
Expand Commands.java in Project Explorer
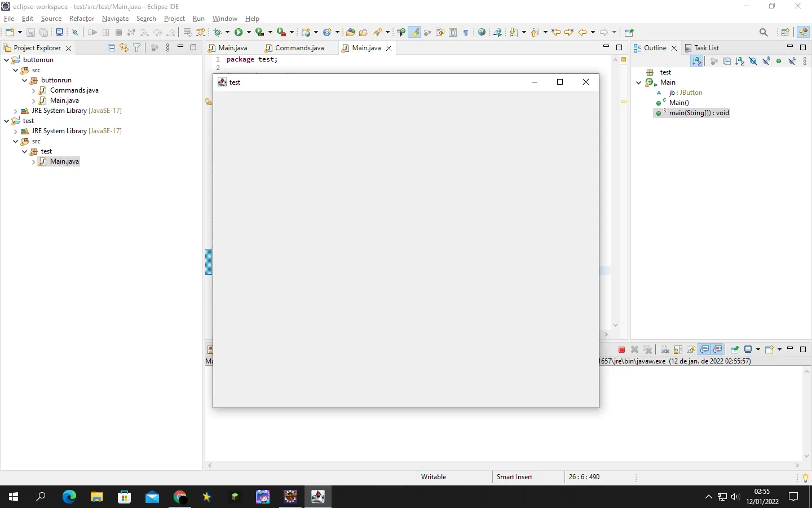point(33,90)
